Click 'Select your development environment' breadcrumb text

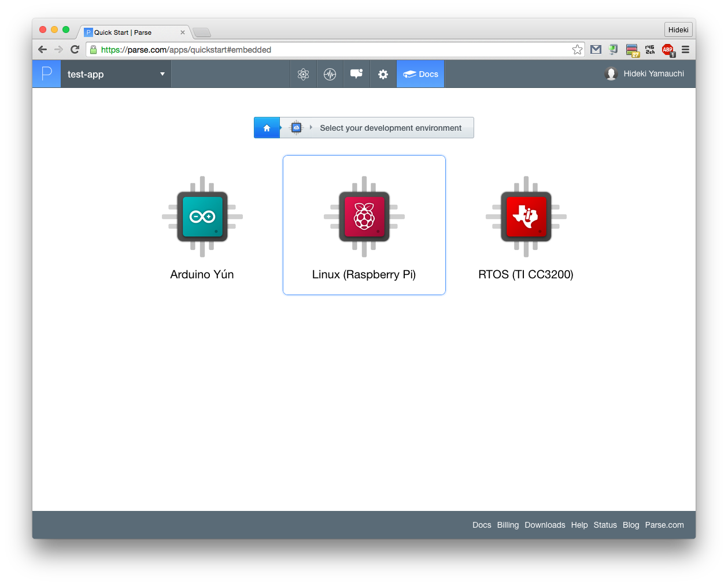pyautogui.click(x=391, y=128)
